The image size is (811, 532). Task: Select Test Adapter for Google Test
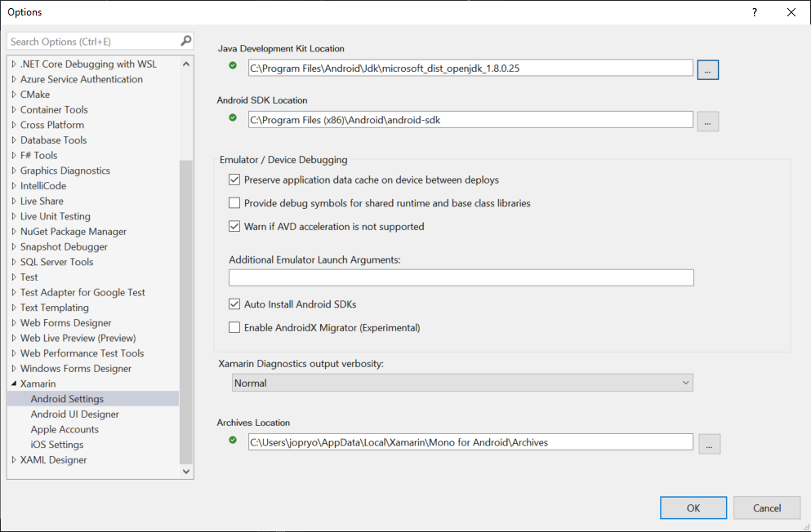point(82,292)
